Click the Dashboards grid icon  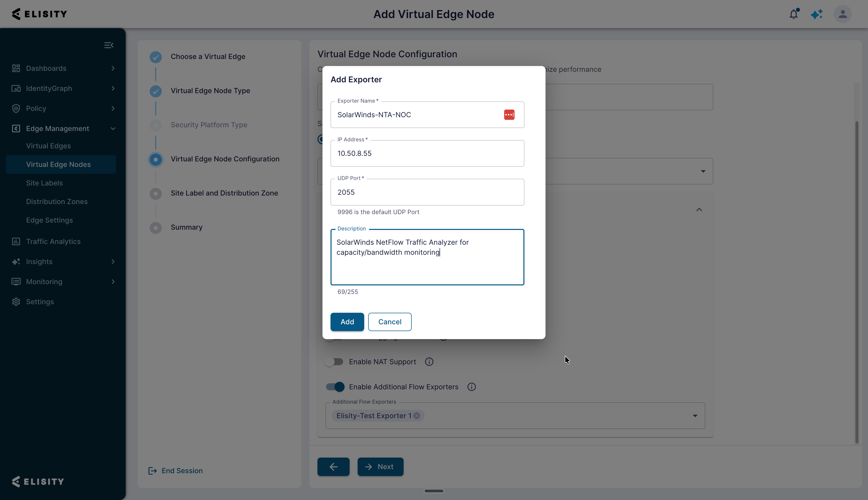pyautogui.click(x=16, y=68)
